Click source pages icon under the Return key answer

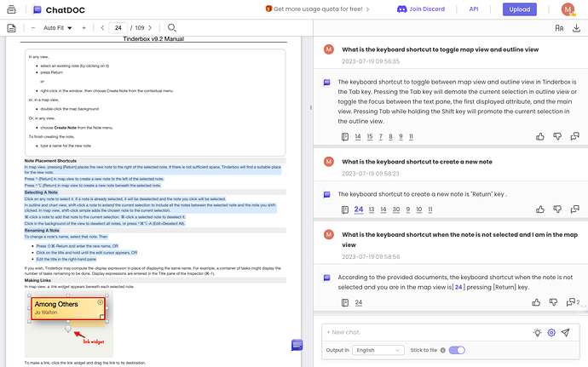point(345,209)
